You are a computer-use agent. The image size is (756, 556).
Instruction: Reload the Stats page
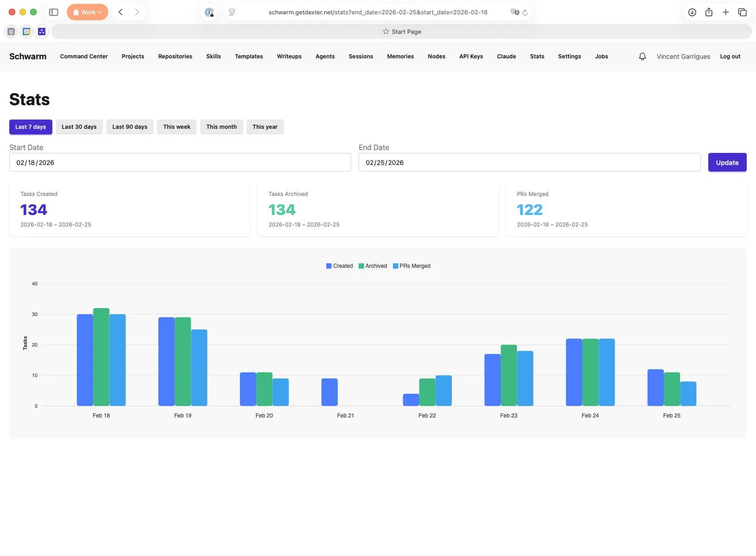coord(525,13)
